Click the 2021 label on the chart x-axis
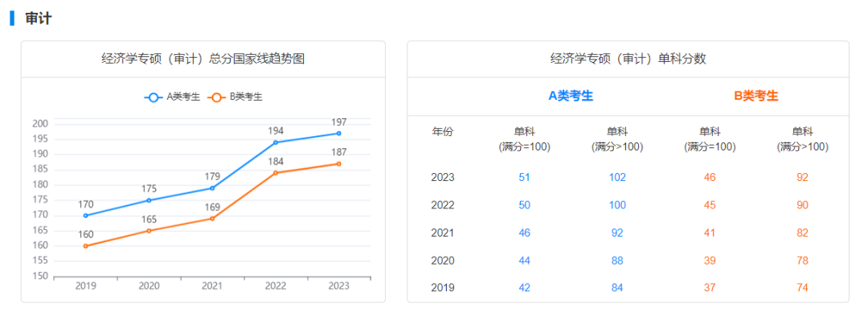The image size is (868, 317). 212,286
